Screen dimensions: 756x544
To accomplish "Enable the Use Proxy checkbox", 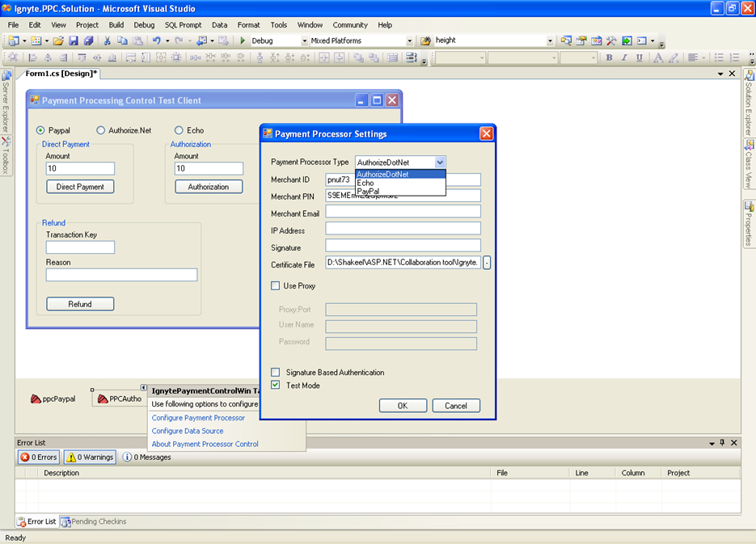I will click(x=275, y=285).
